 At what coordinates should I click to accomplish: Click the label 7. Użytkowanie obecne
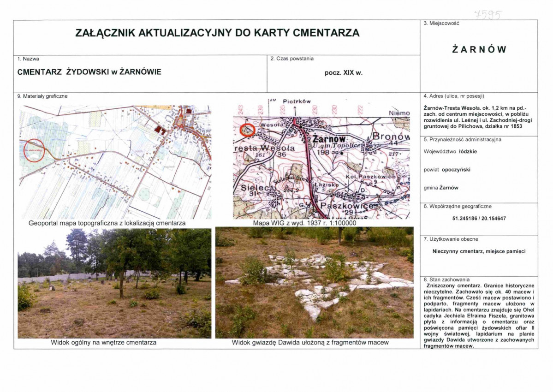click(x=451, y=239)
